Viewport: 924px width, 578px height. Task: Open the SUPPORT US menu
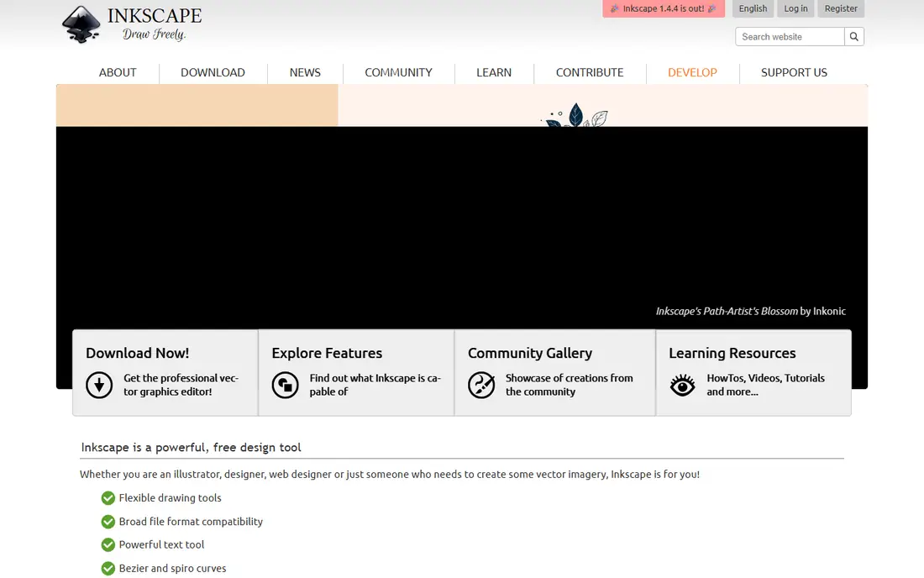coord(794,72)
